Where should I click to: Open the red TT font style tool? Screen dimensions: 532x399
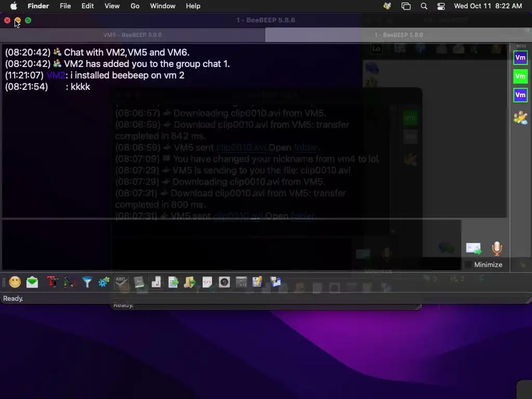tap(52, 282)
